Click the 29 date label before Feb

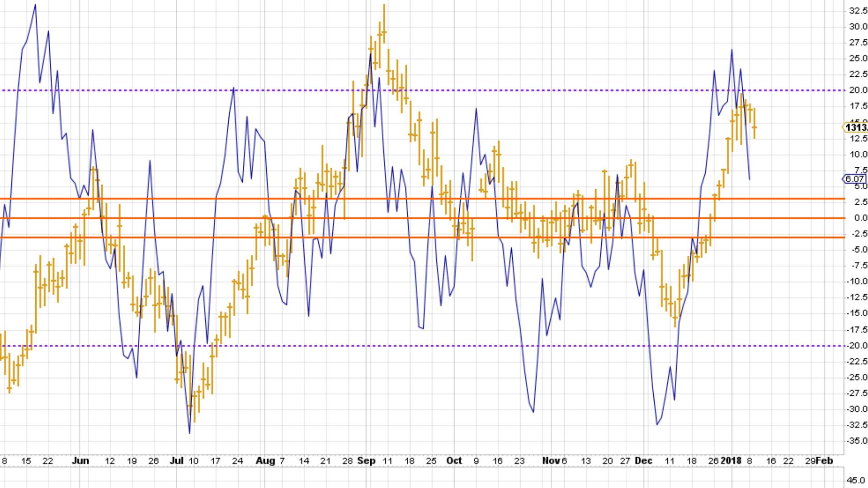(811, 461)
